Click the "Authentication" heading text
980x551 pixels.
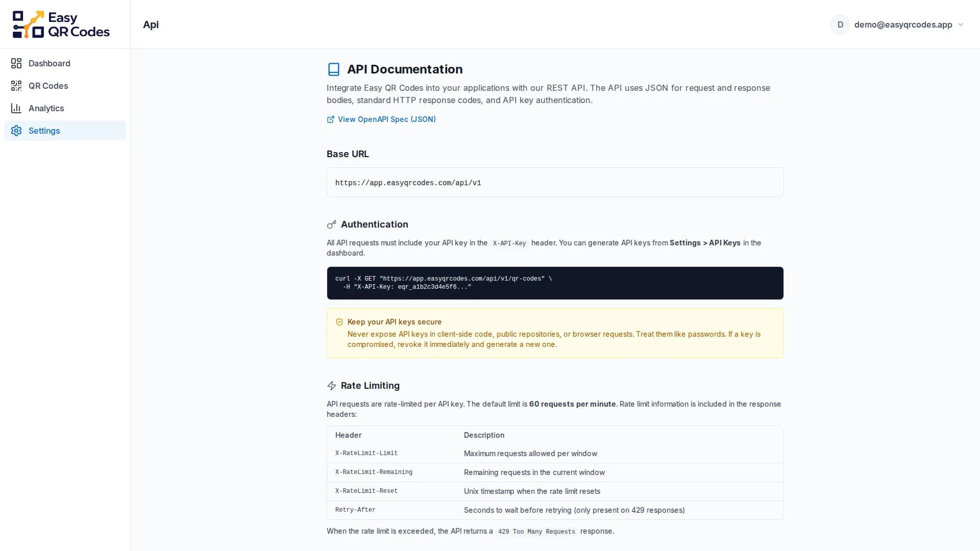coord(374,224)
